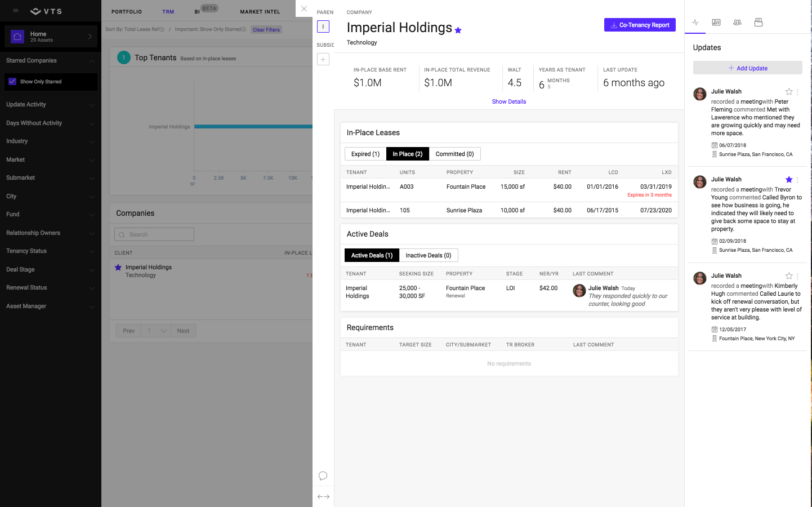The image size is (812, 507).
Task: Open the people icon tab
Action: pos(737,23)
